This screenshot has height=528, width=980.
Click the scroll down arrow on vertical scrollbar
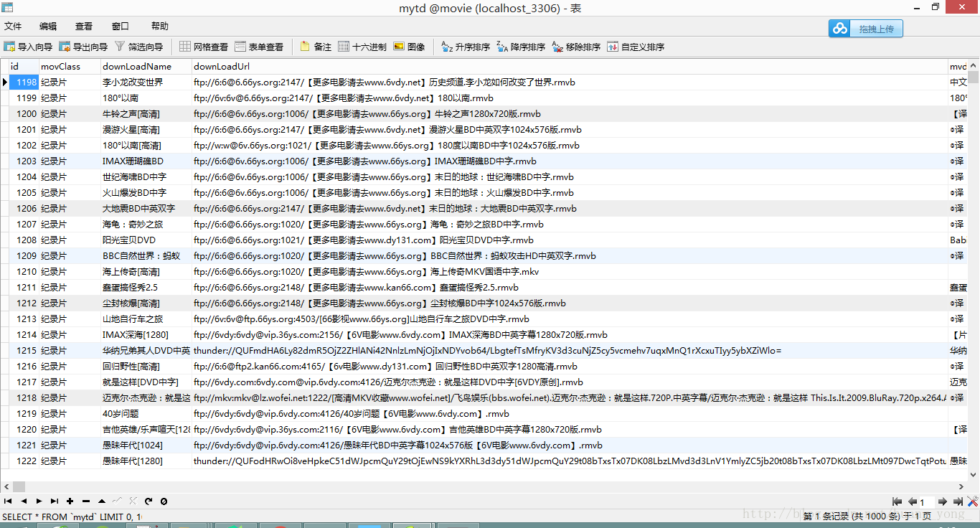[x=974, y=475]
